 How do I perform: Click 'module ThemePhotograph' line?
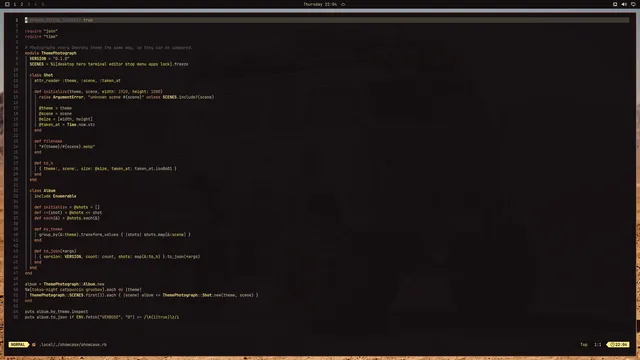51,53
